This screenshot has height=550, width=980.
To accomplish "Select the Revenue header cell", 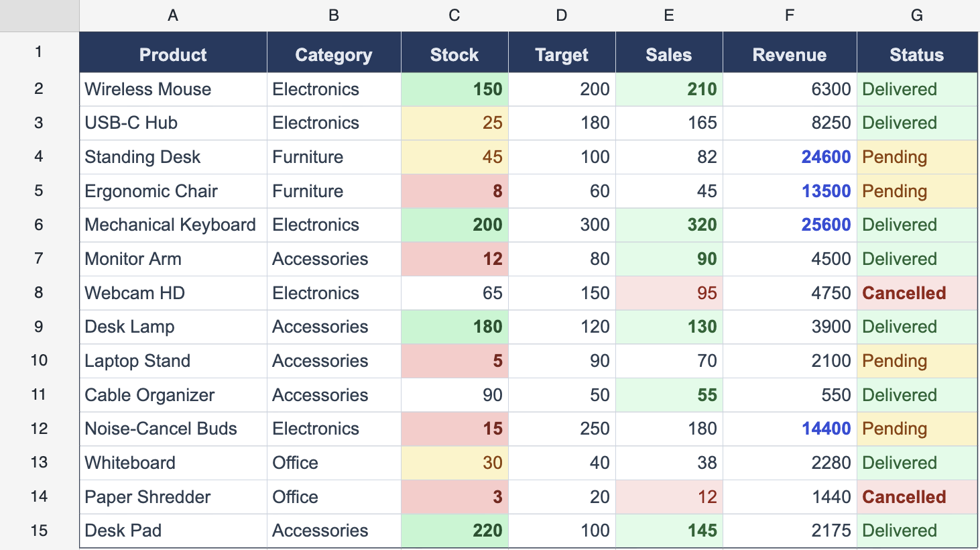I will coord(789,54).
